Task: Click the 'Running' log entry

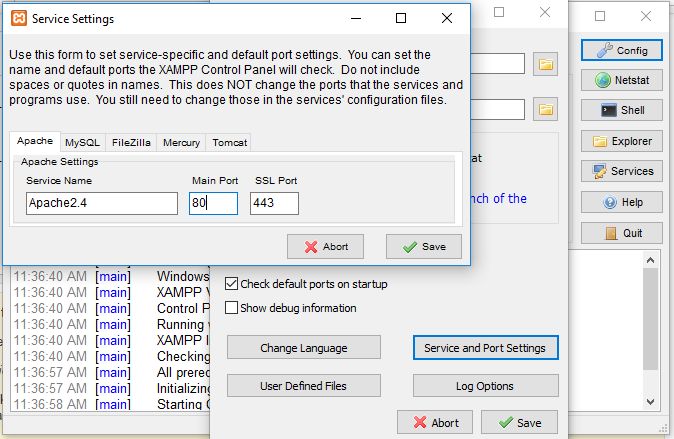Action: coord(111,324)
